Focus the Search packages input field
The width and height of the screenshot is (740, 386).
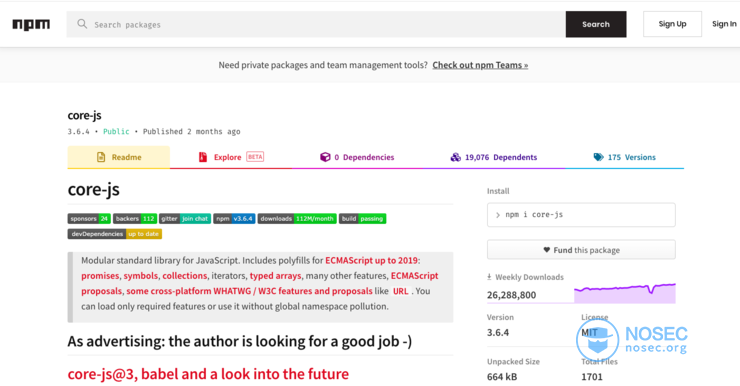click(316, 25)
